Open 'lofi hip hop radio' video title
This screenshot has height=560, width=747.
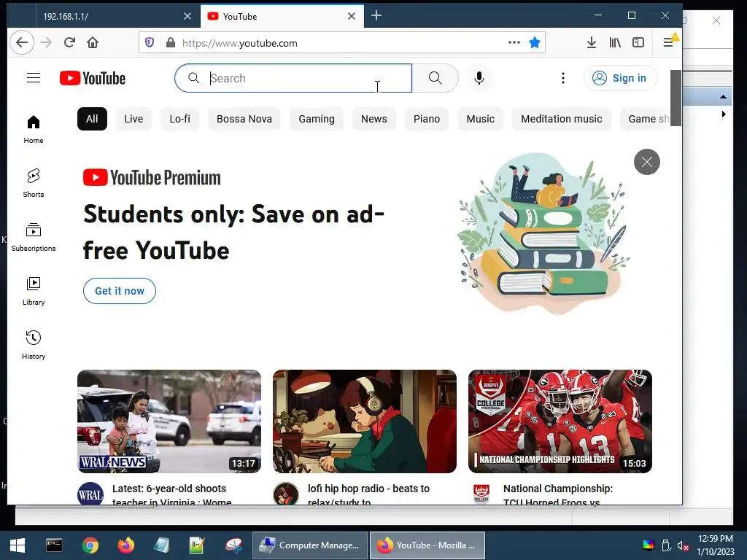[368, 495]
